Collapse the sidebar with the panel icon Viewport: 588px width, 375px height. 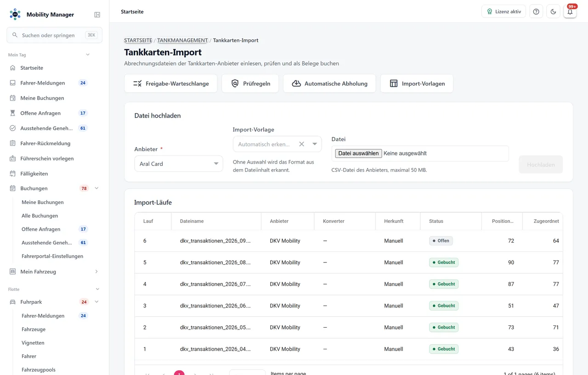click(x=97, y=15)
